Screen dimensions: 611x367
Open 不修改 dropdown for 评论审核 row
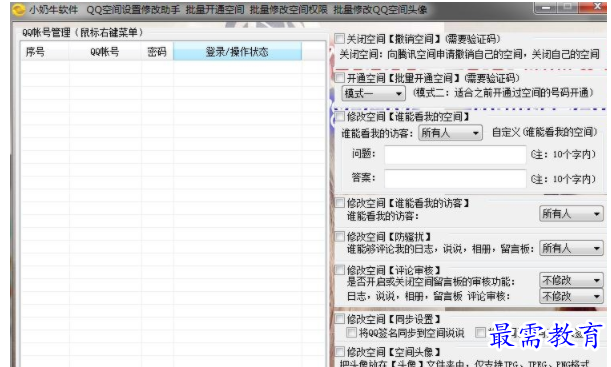click(x=571, y=296)
